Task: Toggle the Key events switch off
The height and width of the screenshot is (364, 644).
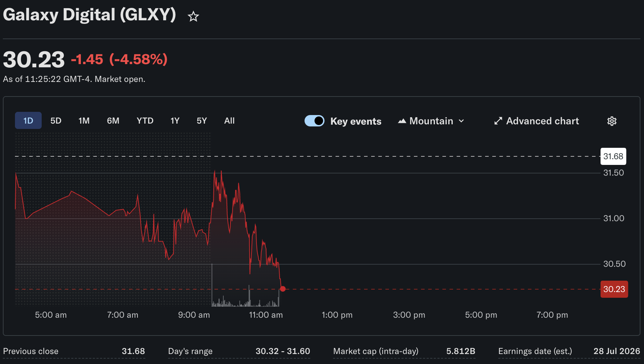Action: point(315,121)
